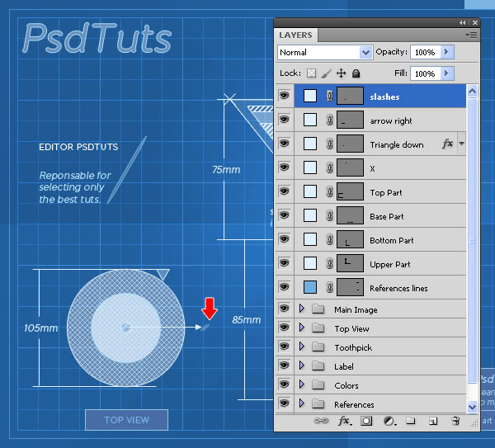Expand the References group

302,403
